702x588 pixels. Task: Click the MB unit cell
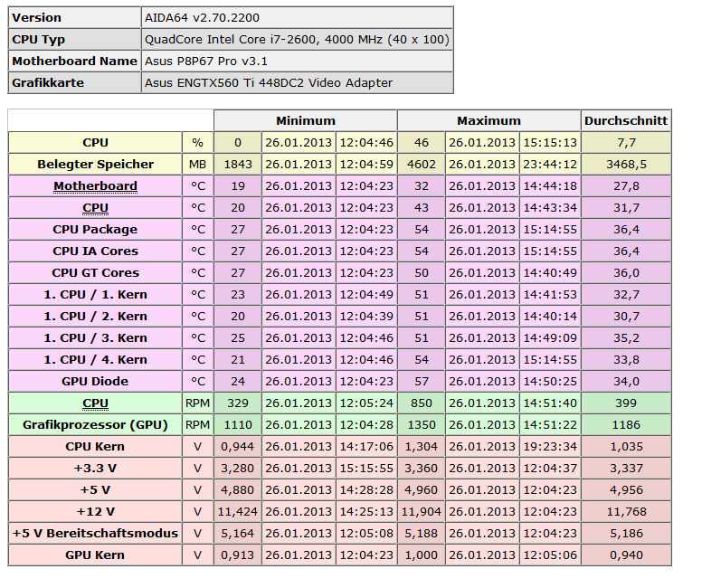tap(197, 165)
